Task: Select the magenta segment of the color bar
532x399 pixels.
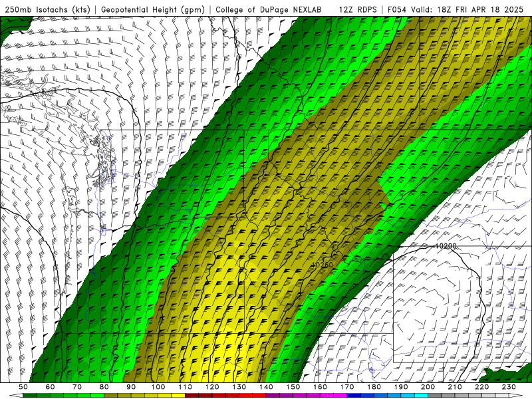Action: click(x=340, y=395)
